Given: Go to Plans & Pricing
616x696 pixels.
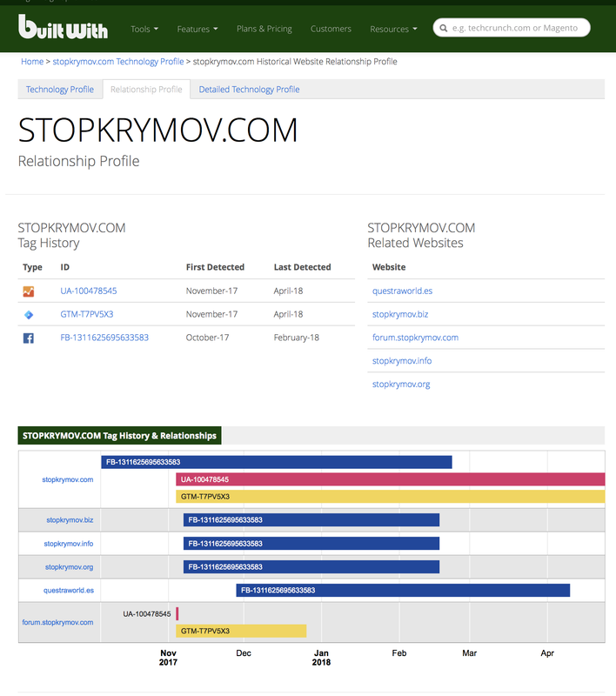Looking at the screenshot, I should pyautogui.click(x=264, y=29).
